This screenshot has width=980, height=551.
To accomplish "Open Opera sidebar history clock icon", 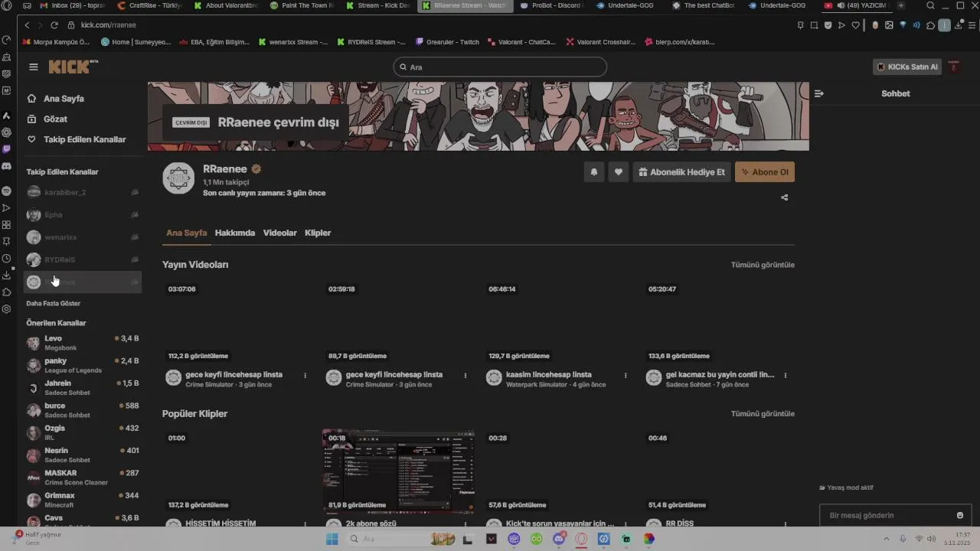I will [7, 259].
